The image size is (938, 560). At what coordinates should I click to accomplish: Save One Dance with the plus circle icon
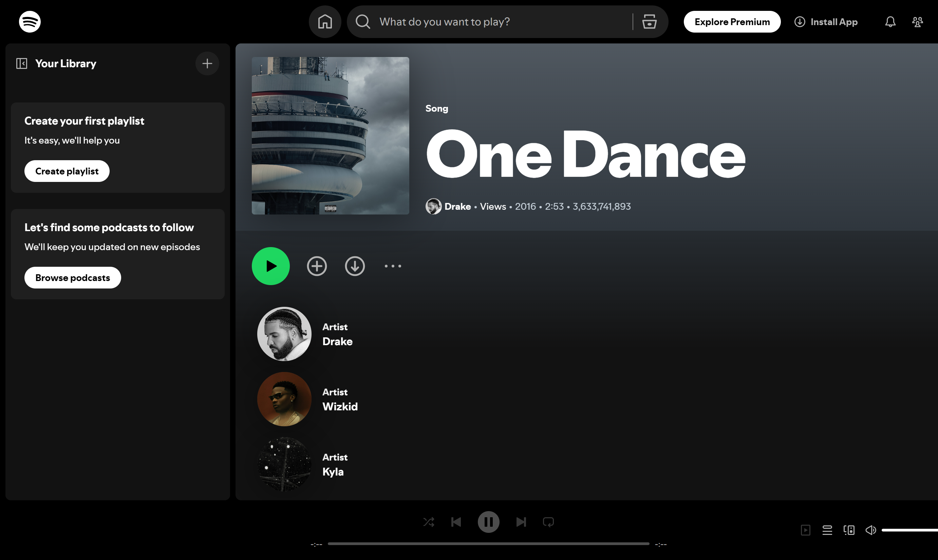click(317, 266)
